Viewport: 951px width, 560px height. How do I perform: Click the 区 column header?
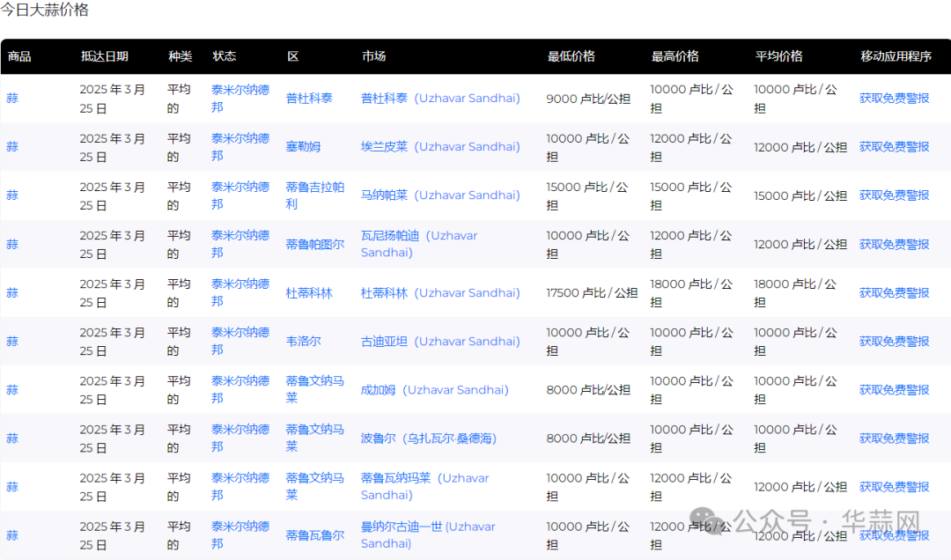point(293,56)
